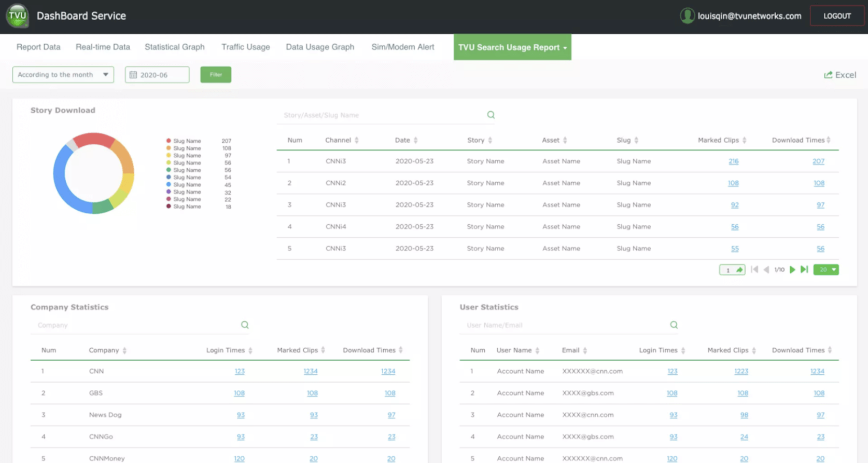Sort Company table by Download Times
This screenshot has width=868, height=463.
pyautogui.click(x=401, y=350)
